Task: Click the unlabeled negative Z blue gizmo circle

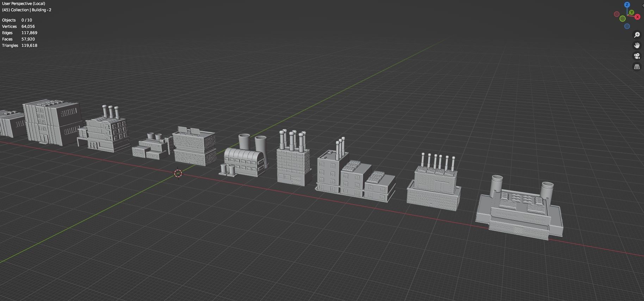Action: (x=627, y=26)
